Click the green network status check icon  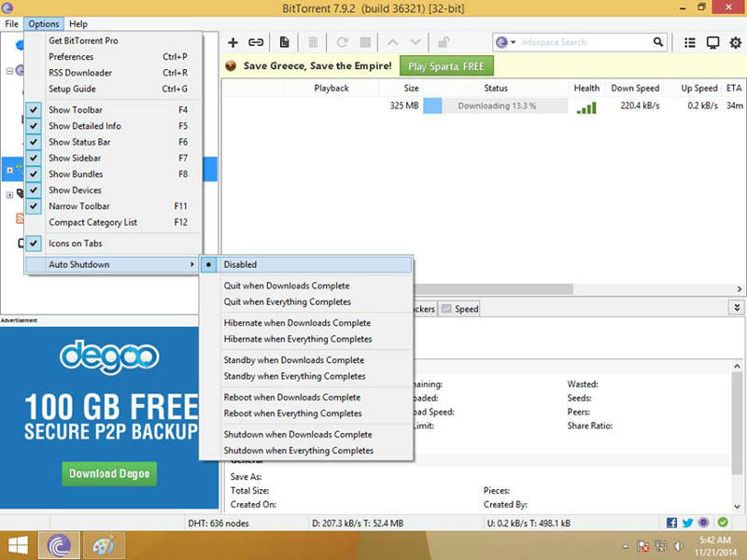723,523
